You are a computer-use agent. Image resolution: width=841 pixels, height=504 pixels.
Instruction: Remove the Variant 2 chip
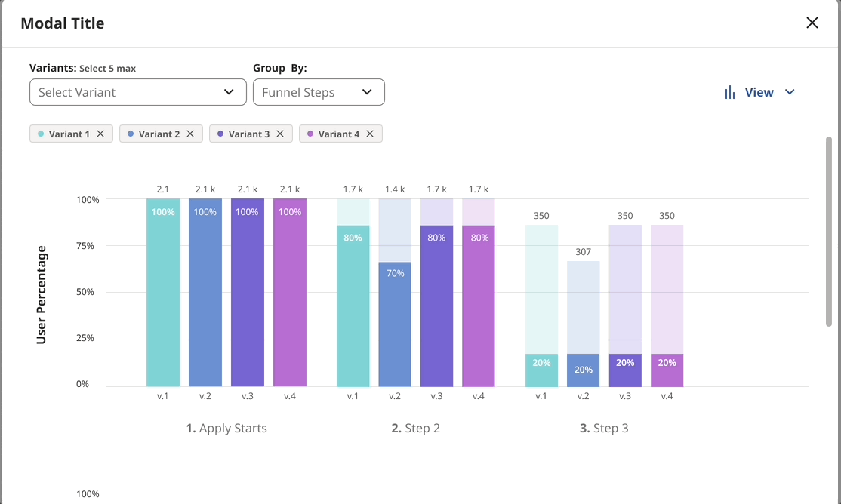pos(190,134)
